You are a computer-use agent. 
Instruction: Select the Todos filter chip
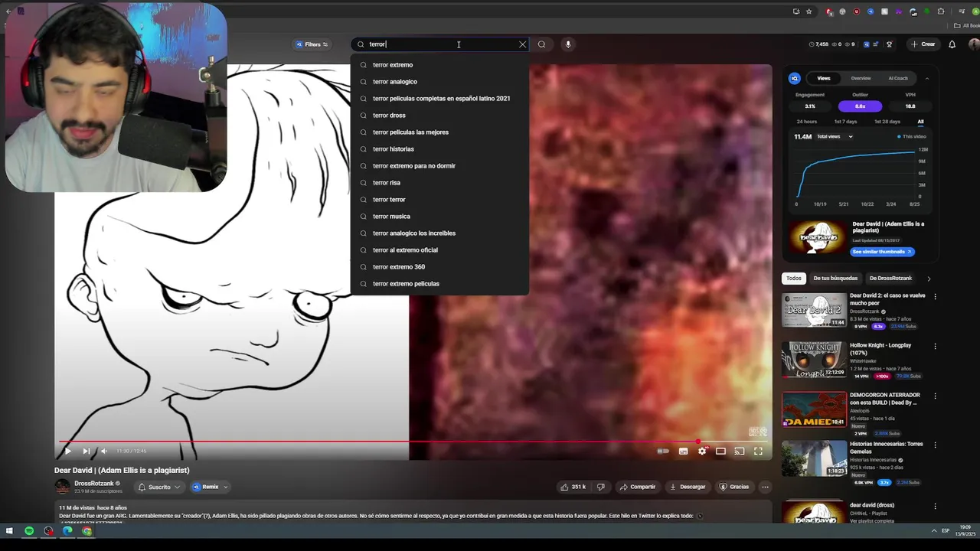794,279
